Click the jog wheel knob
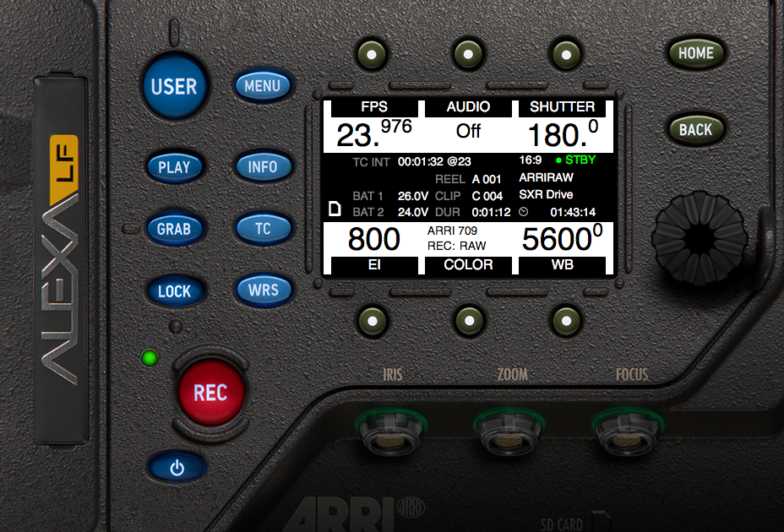The image size is (784, 532). click(700, 239)
